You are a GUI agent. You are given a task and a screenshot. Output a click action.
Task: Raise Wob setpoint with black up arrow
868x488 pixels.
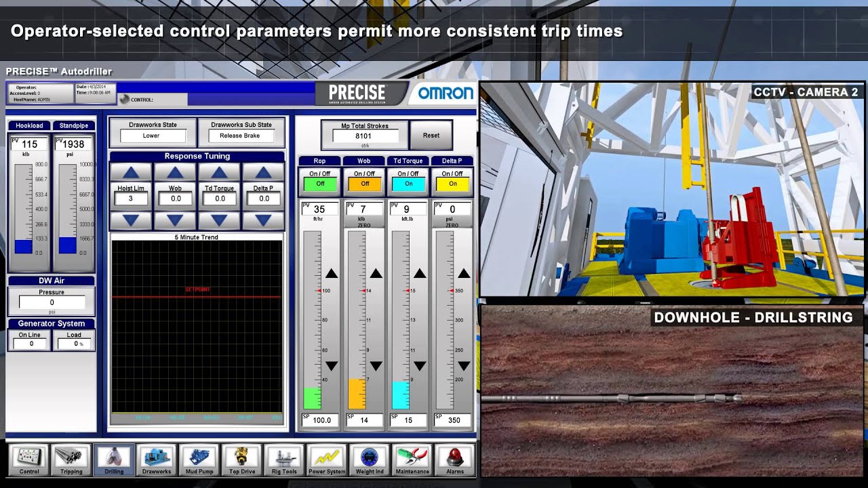376,273
